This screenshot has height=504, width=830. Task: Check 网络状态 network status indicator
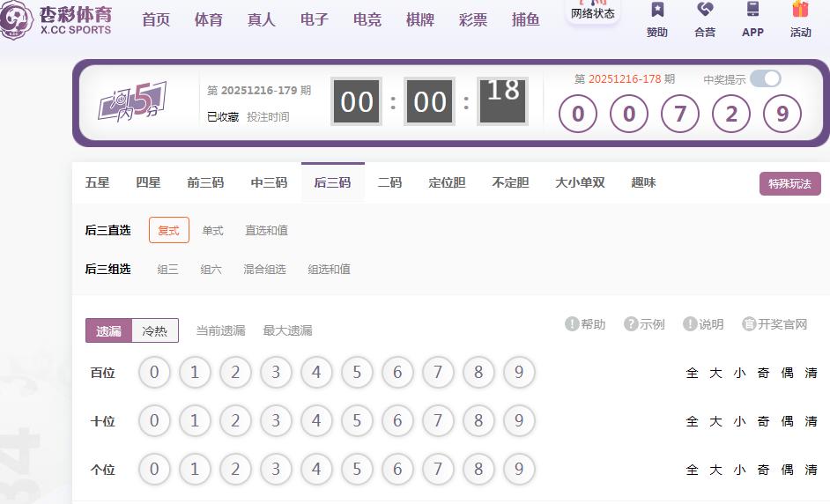point(593,11)
